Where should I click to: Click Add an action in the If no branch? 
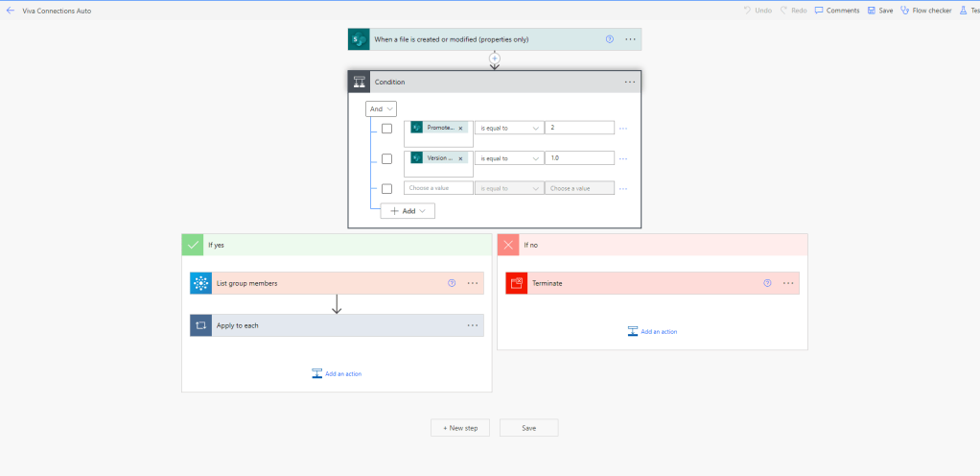click(x=652, y=331)
